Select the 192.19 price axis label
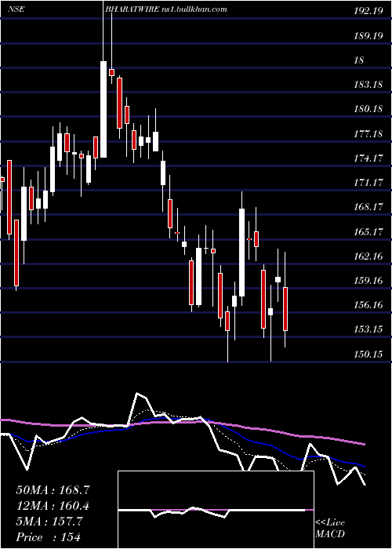The width and height of the screenshot is (392, 549). 368,11
